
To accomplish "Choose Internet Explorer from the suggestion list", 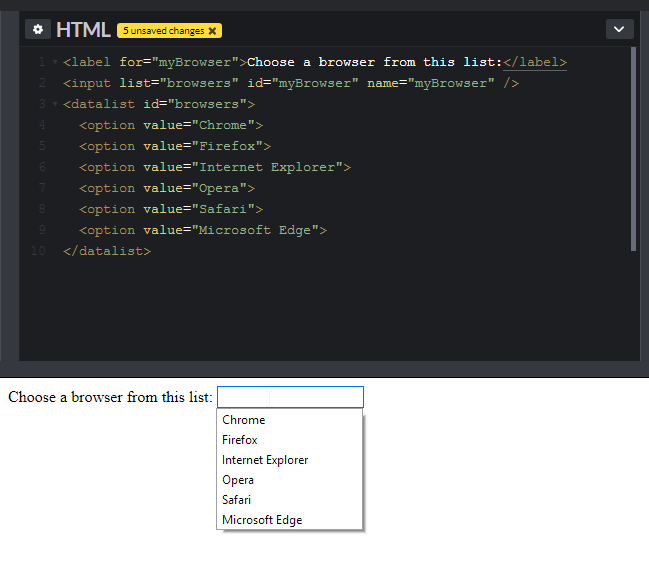I will [289, 460].
